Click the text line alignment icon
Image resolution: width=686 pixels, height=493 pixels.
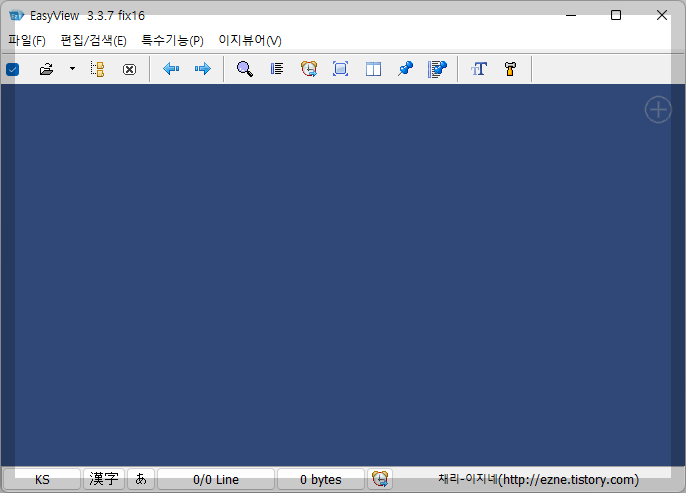276,69
